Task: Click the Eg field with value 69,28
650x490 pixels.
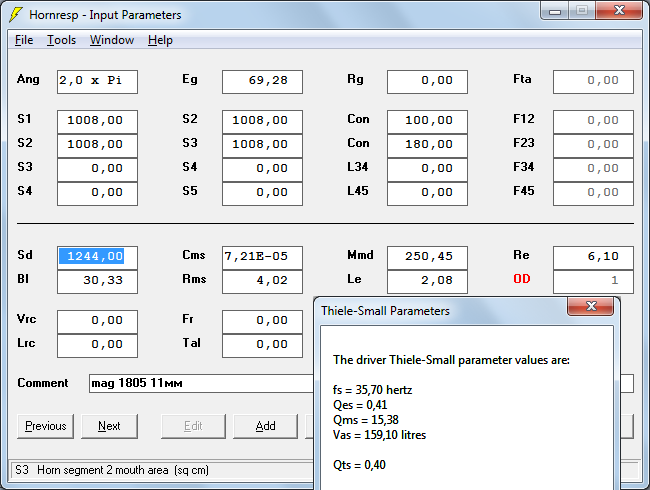Action: click(262, 82)
